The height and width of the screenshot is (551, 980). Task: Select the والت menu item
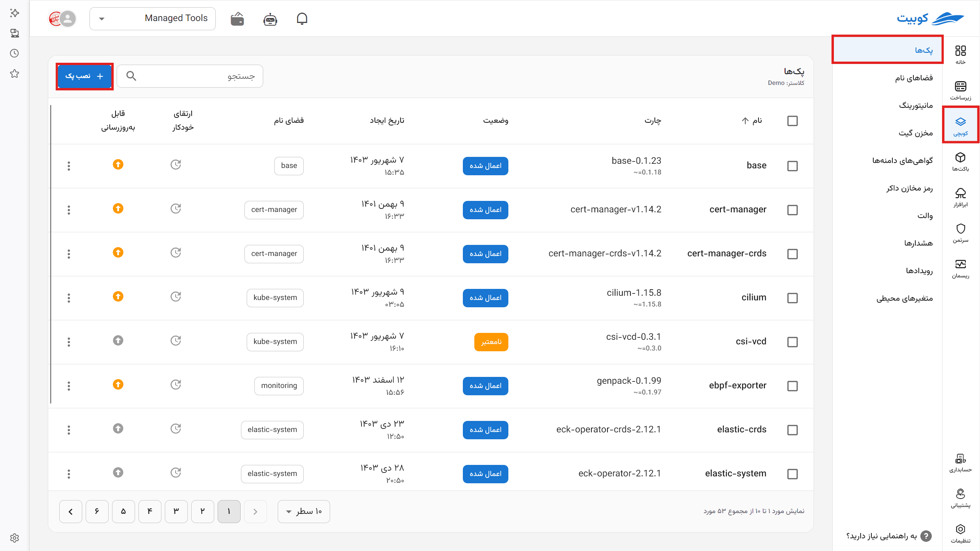point(925,215)
